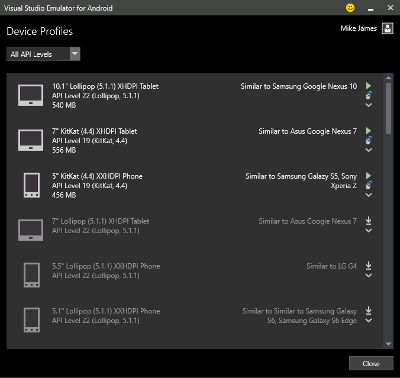Click title "7" KitKat (4.4) XHDPI Tablet"
The height and width of the screenshot is (378, 400).
[x=95, y=131]
